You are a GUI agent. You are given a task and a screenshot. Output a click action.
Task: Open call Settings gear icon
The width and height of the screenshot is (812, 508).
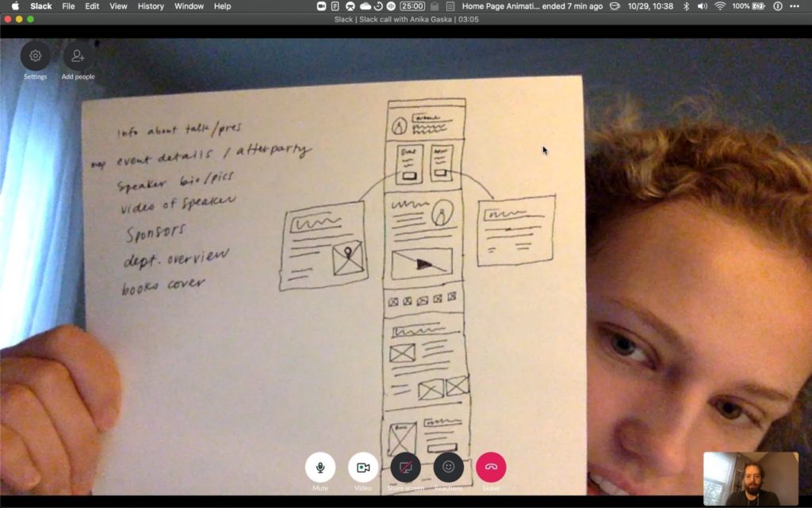pyautogui.click(x=35, y=56)
